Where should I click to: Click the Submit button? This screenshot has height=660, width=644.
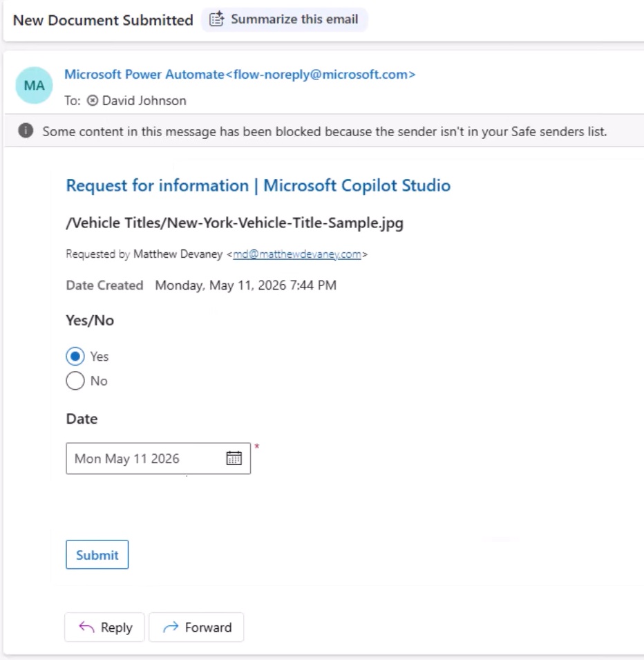pos(97,555)
